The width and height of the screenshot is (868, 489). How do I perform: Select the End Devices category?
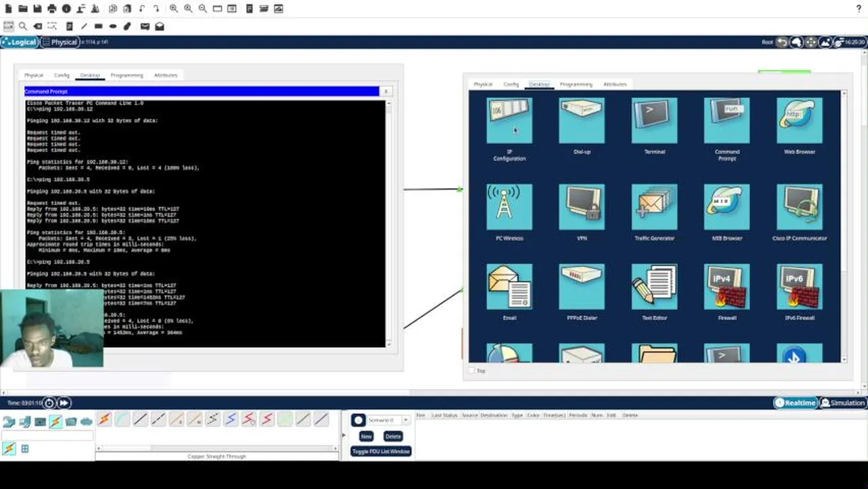[25, 422]
